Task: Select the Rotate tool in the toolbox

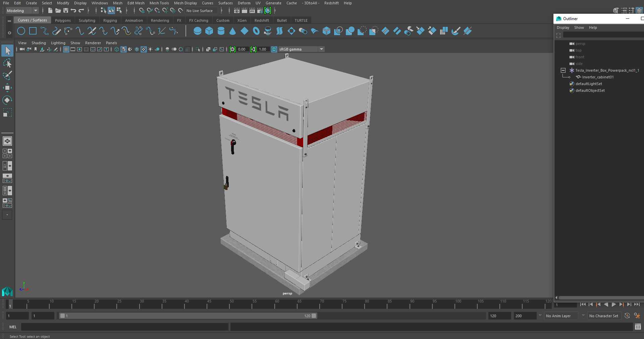Action: [7, 100]
